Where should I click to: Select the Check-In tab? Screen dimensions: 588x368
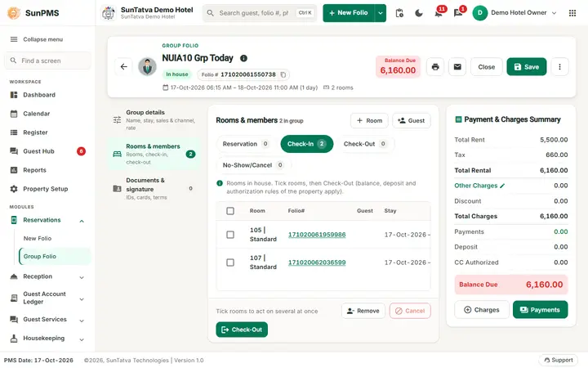(x=306, y=144)
